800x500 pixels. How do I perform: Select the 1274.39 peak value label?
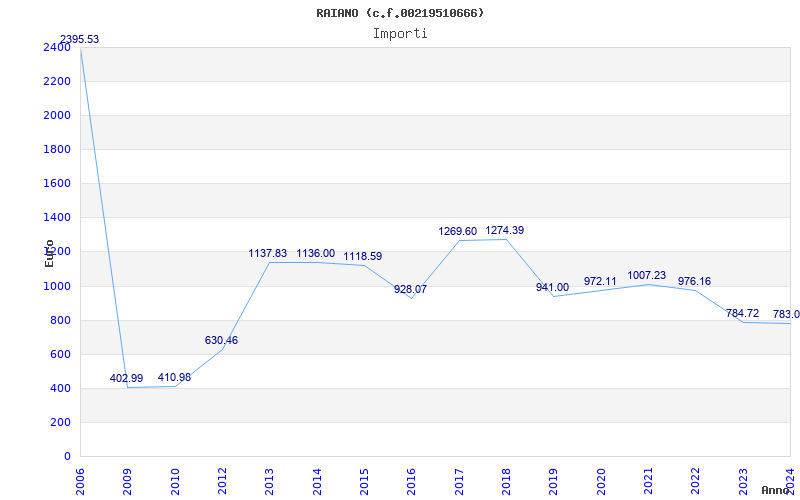[x=505, y=231]
